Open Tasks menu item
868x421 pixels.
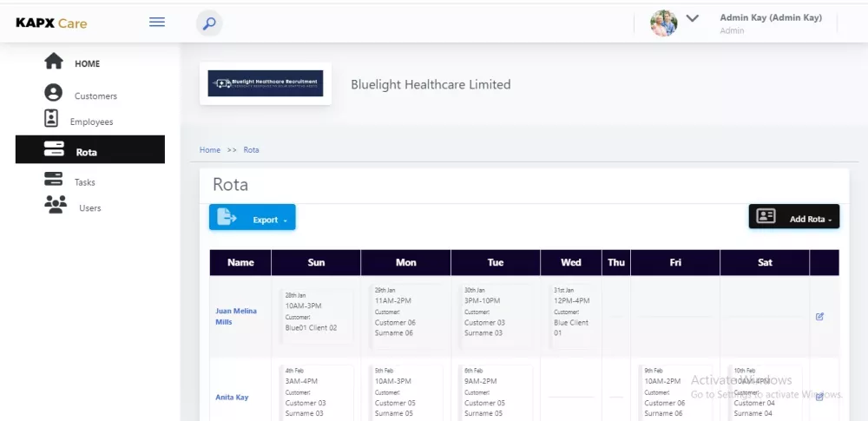85,182
